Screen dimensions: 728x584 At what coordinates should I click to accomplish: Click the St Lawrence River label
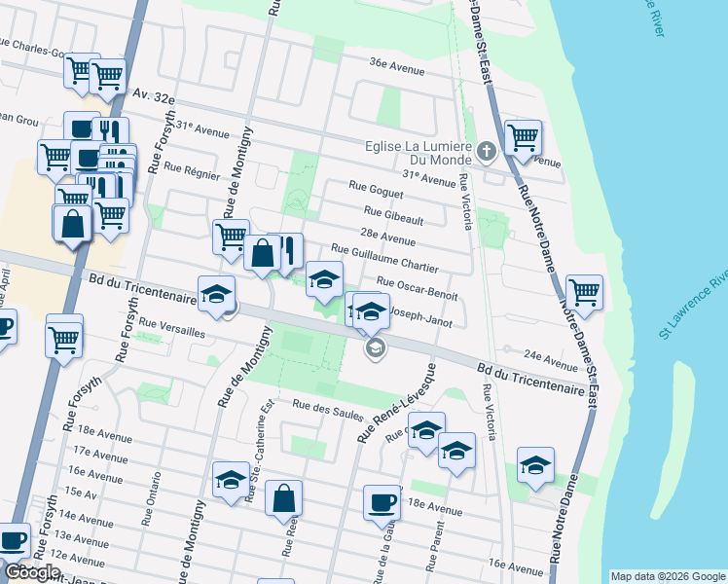pos(694,305)
